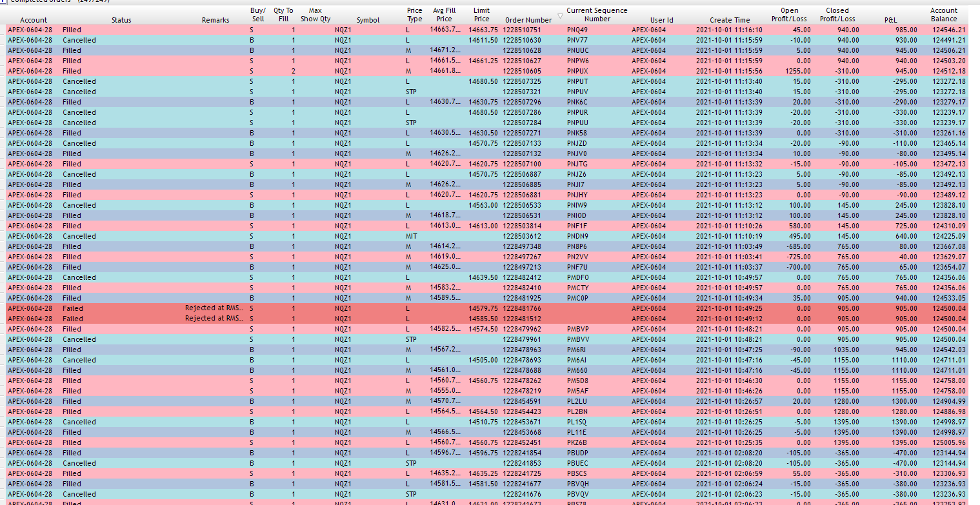Click the Remarks column header

click(x=215, y=20)
